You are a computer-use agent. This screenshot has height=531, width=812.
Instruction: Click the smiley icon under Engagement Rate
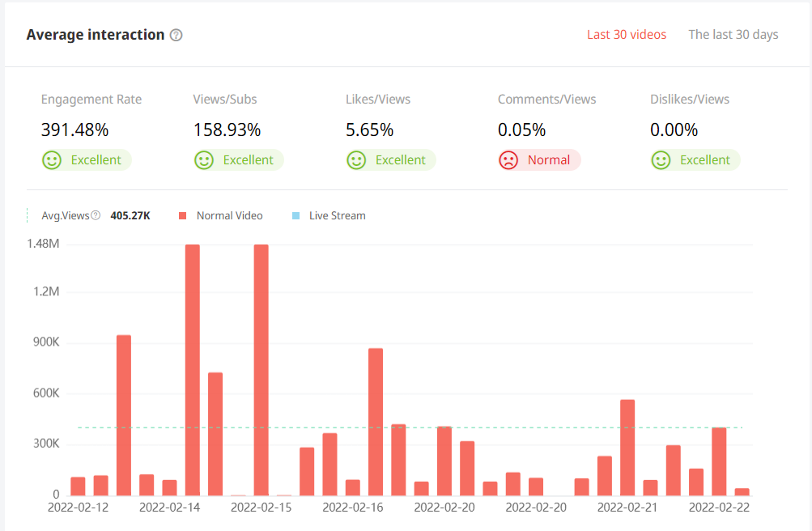pos(52,160)
